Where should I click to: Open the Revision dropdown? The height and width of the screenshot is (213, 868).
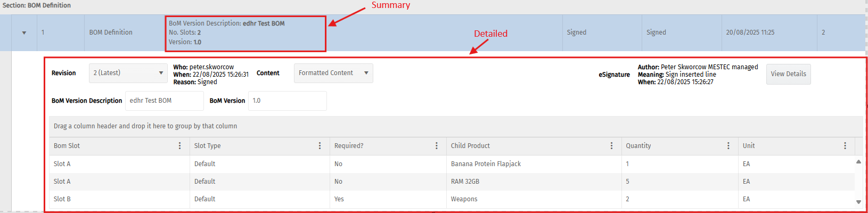128,73
